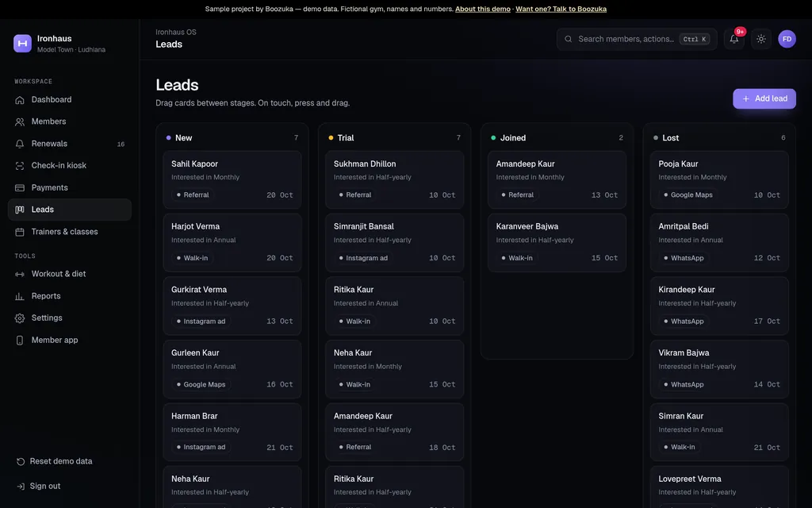Click the Joined column header
Image resolution: width=812 pixels, height=508 pixels.
click(557, 138)
